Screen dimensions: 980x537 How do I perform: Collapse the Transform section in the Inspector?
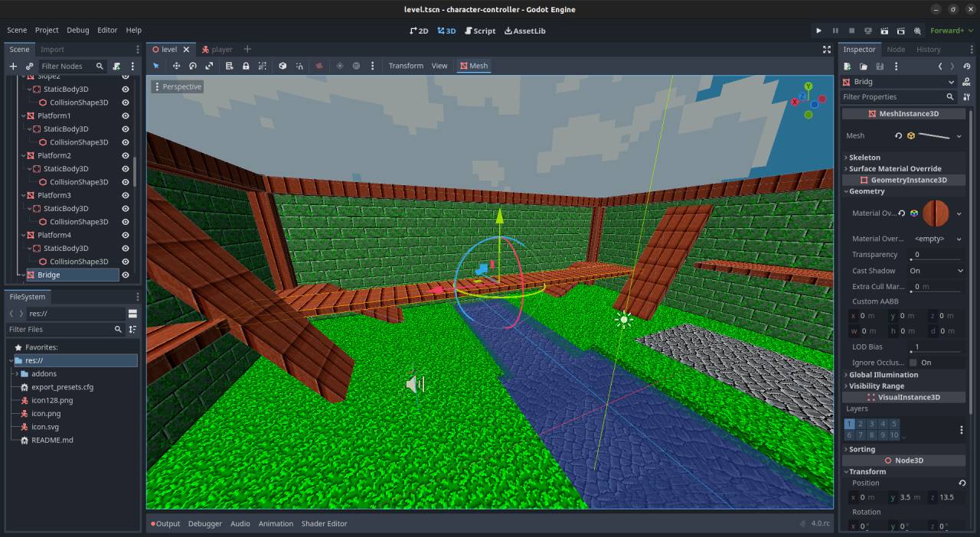coord(865,471)
